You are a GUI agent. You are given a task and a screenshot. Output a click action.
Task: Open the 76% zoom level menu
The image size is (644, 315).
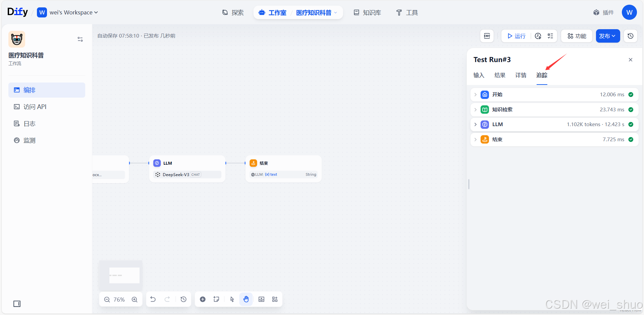[119, 300]
